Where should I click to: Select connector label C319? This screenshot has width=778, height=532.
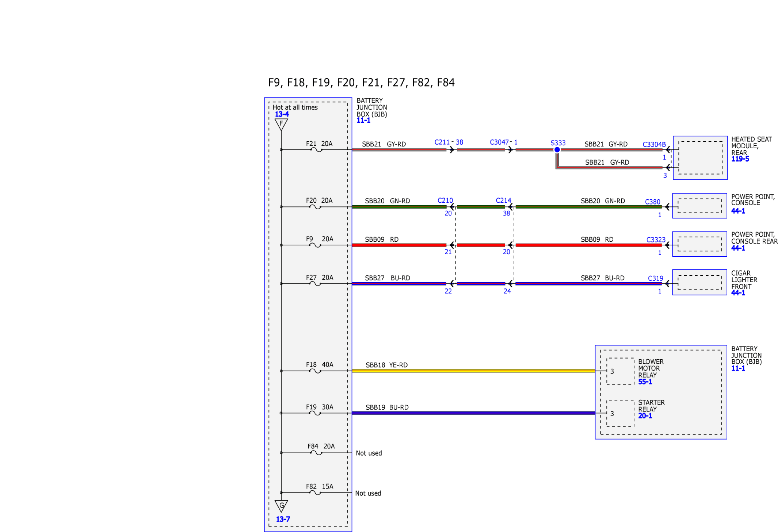click(x=655, y=279)
